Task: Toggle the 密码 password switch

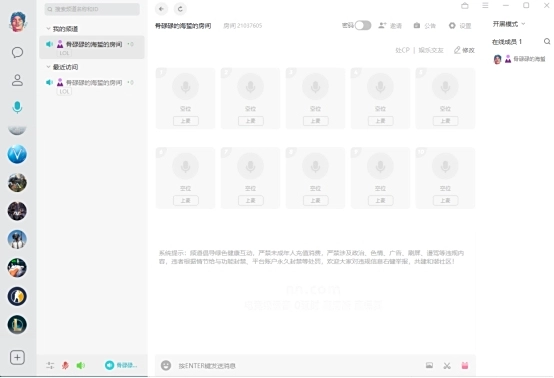Action: tap(363, 25)
